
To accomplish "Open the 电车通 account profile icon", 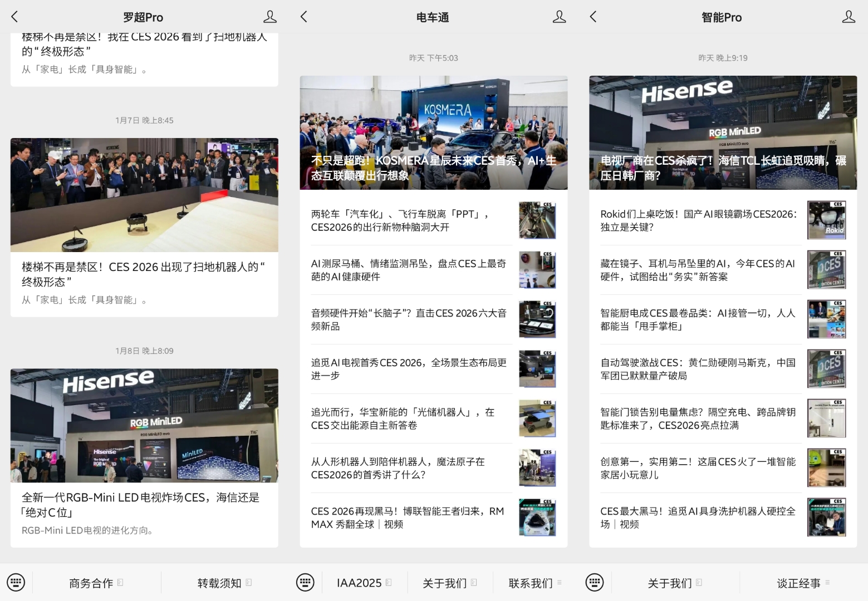I will click(559, 17).
